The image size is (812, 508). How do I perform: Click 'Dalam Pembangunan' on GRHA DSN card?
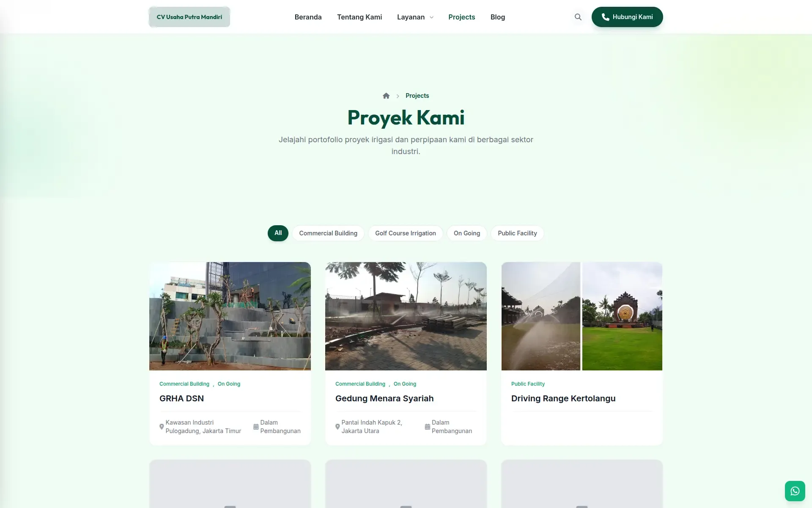click(x=280, y=427)
